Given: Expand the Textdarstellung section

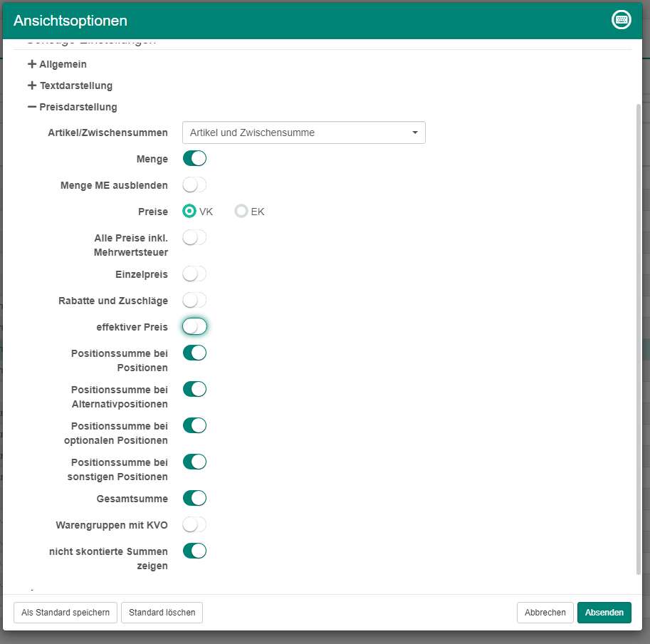Looking at the screenshot, I should click(x=70, y=85).
